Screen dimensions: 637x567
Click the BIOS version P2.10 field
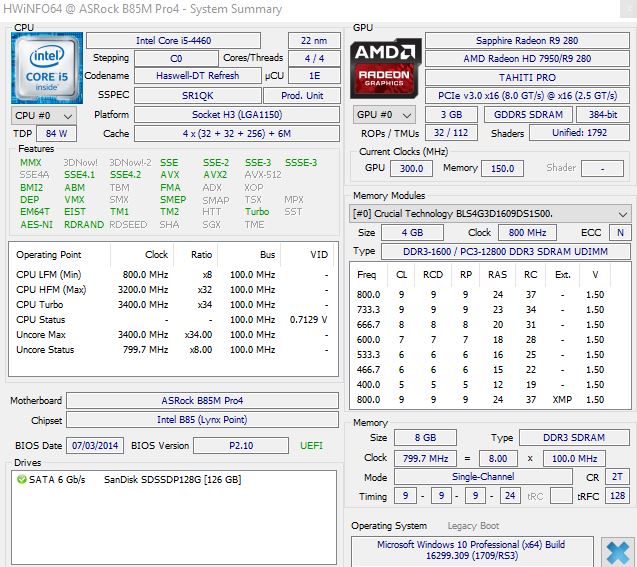coord(241,446)
